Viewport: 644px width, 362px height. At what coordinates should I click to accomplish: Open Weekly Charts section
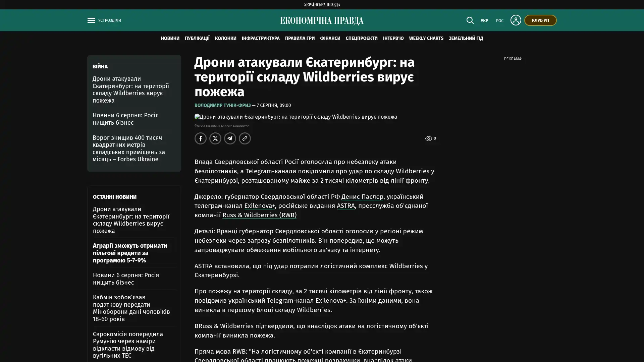tap(426, 39)
